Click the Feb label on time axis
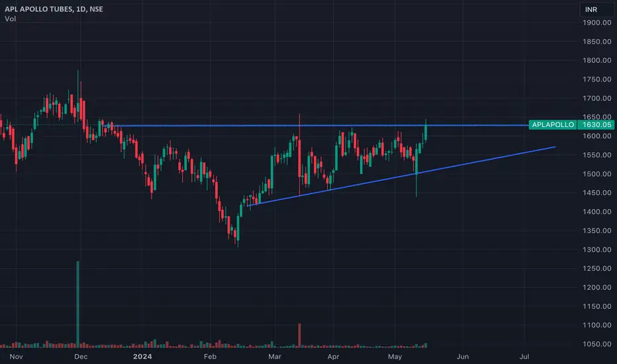Image resolution: width=617 pixels, height=364 pixels. 210,357
